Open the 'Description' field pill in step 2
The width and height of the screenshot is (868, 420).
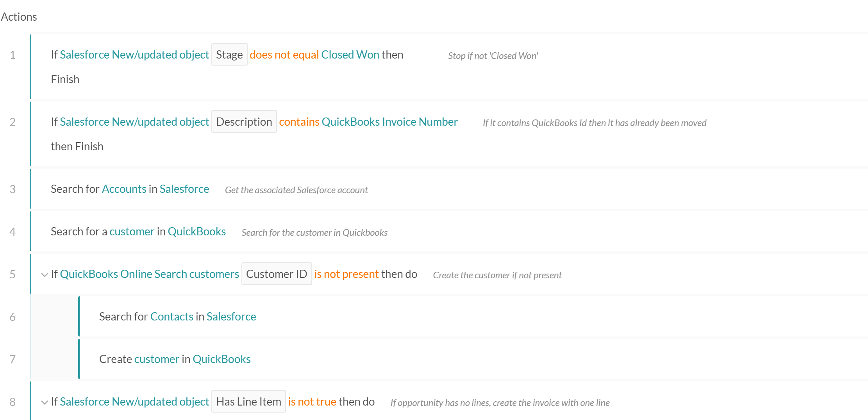tap(244, 122)
